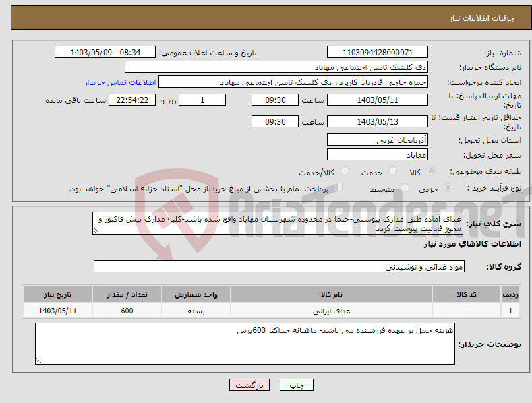Click the غذای ایرانی item name cell
532x403 pixels.
(x=331, y=311)
